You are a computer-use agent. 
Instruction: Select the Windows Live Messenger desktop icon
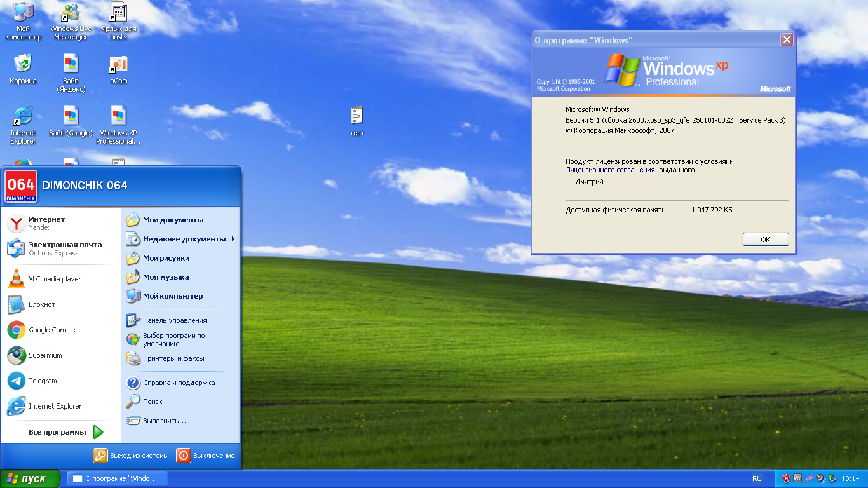point(71,14)
